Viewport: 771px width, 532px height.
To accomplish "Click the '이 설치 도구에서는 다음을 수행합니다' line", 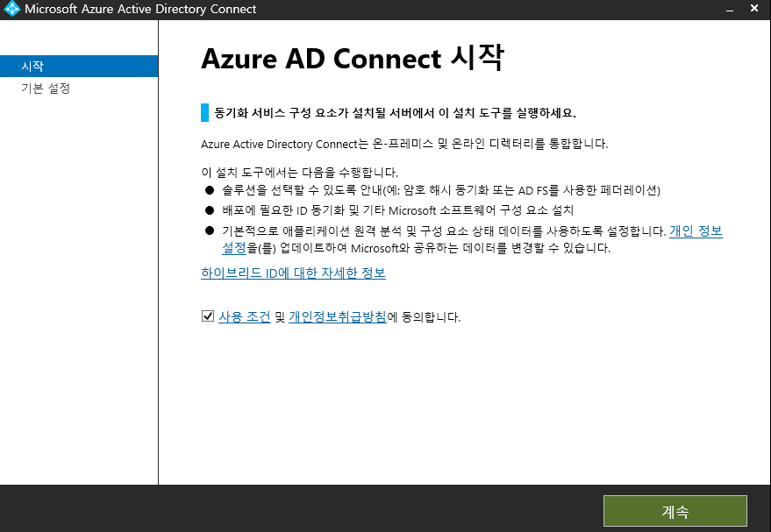I will (x=299, y=173).
